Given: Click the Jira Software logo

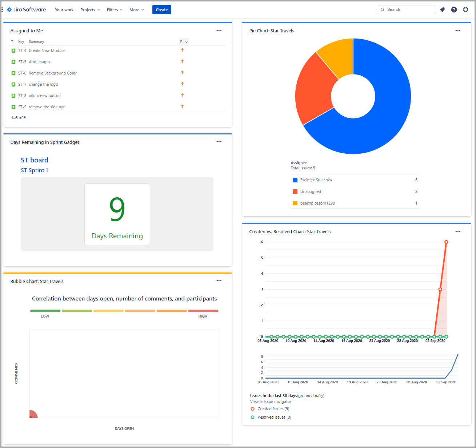Looking at the screenshot, I should pyautogui.click(x=27, y=10).
